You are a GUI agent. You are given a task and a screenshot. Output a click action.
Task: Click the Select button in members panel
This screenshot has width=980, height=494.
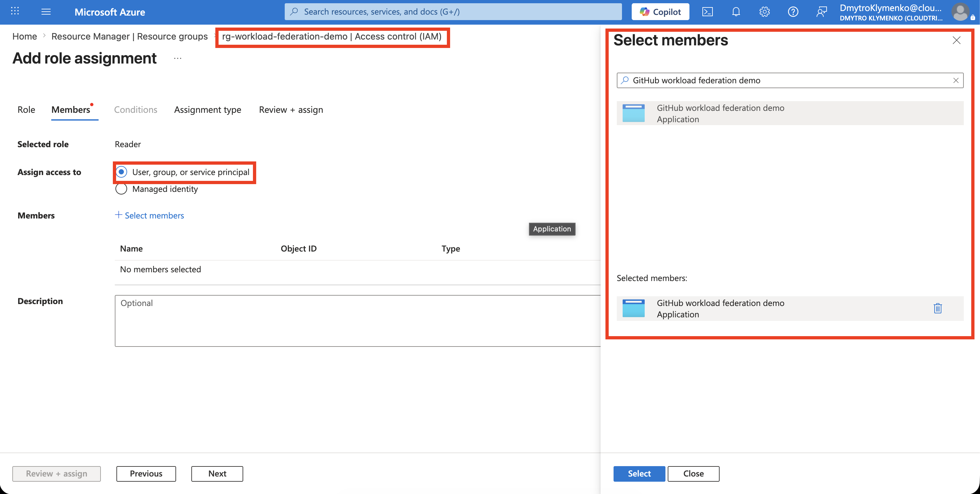pos(639,474)
